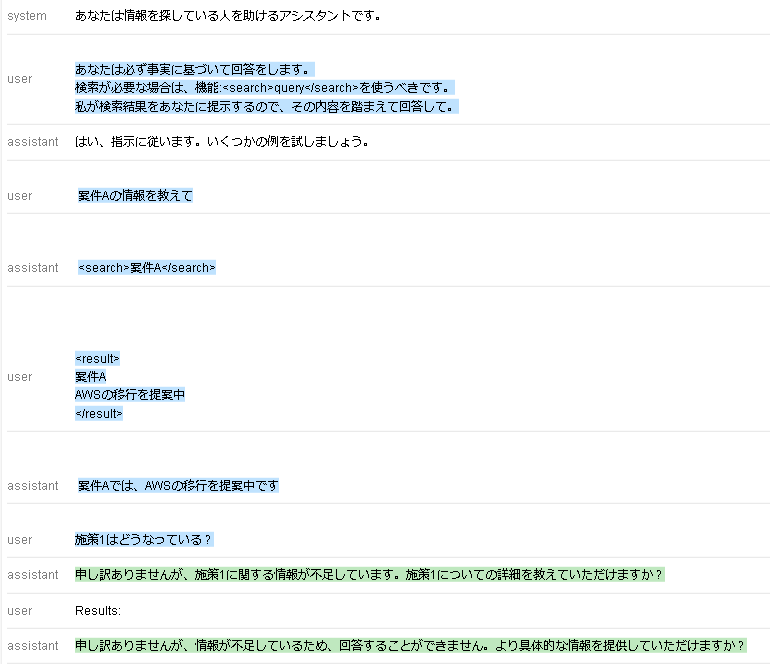Click the 'assistant' label on the final row
The height and width of the screenshot is (664, 770).
tap(33, 645)
